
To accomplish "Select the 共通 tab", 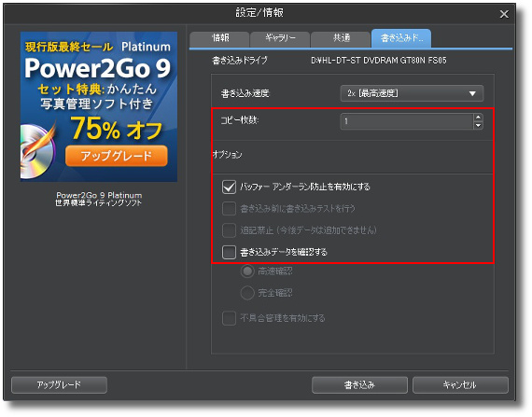I will click(x=341, y=38).
